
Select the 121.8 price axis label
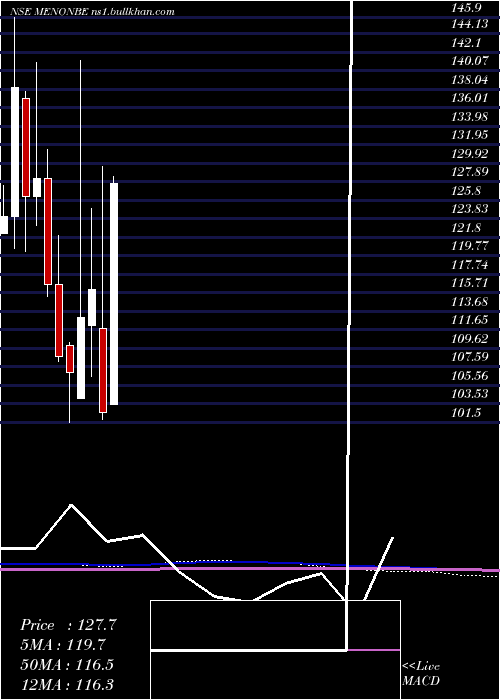[x=466, y=228]
